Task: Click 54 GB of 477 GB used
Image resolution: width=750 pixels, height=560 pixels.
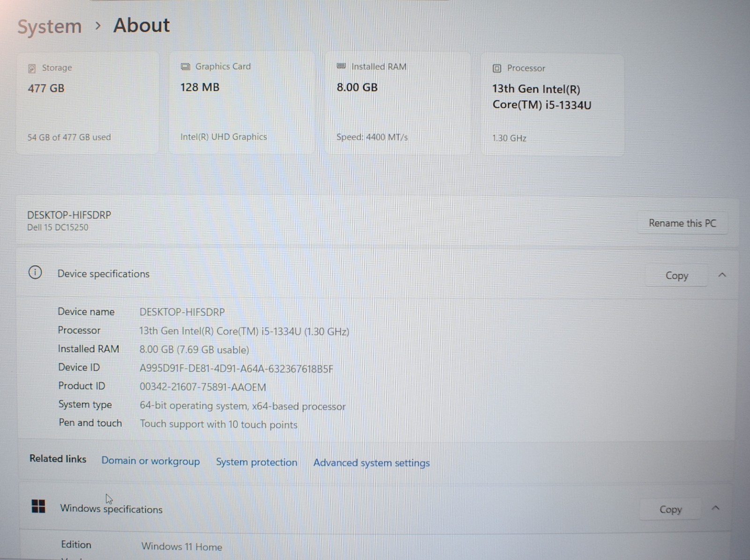Action: [x=69, y=137]
